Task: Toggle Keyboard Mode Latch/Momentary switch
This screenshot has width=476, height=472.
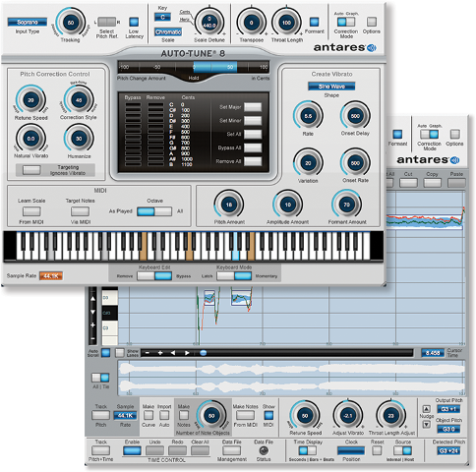Action: click(x=234, y=276)
